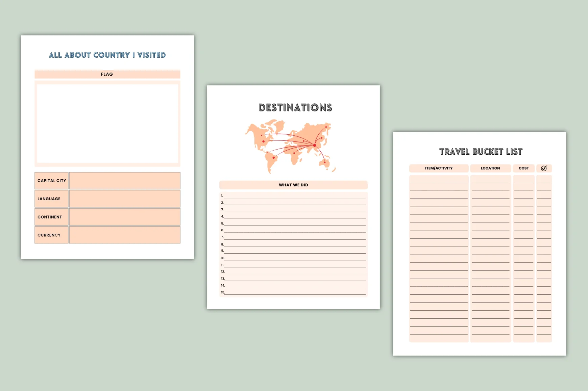Click the COST column header
This screenshot has height=391, width=588.
(x=524, y=168)
